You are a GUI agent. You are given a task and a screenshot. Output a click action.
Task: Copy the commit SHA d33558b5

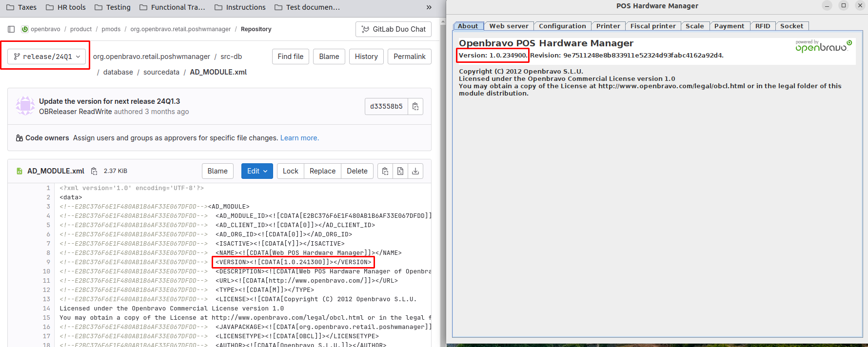click(x=415, y=106)
